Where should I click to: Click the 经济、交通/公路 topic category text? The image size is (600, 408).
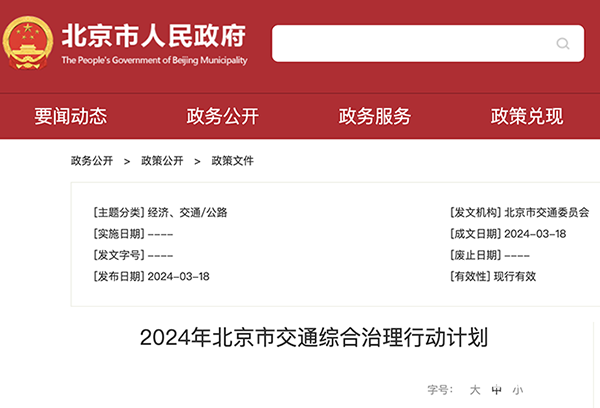click(x=188, y=212)
